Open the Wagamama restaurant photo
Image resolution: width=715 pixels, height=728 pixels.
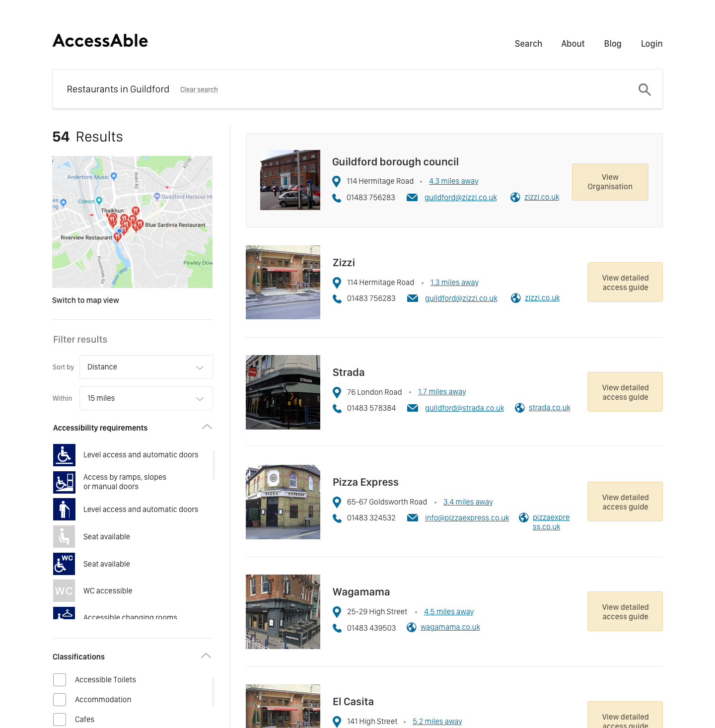pyautogui.click(x=283, y=612)
